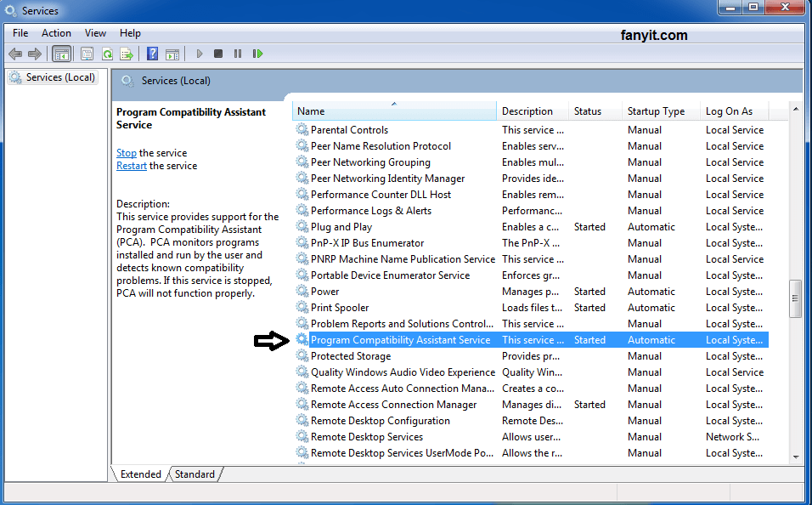Switch to the Standard tab
The height and width of the screenshot is (505, 812).
coord(194,474)
